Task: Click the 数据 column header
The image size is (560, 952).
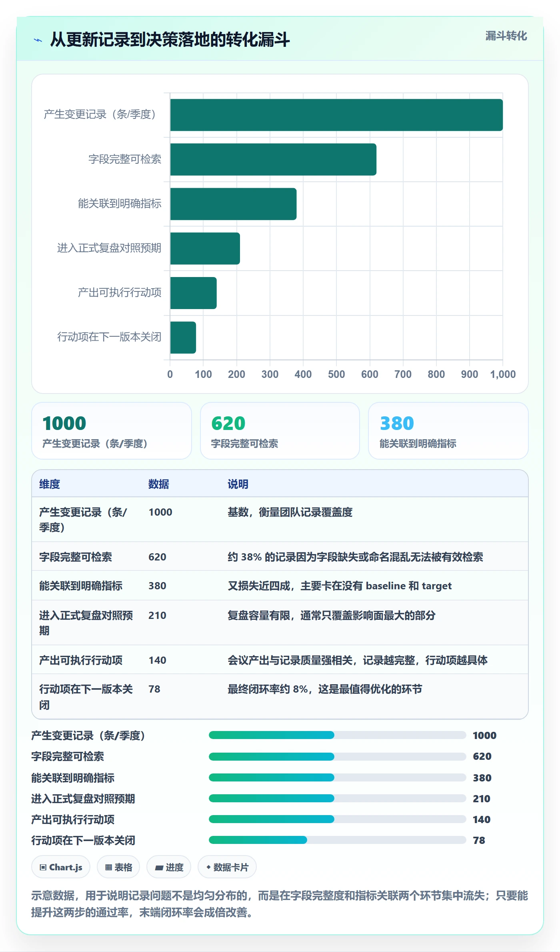Action: pos(159,484)
